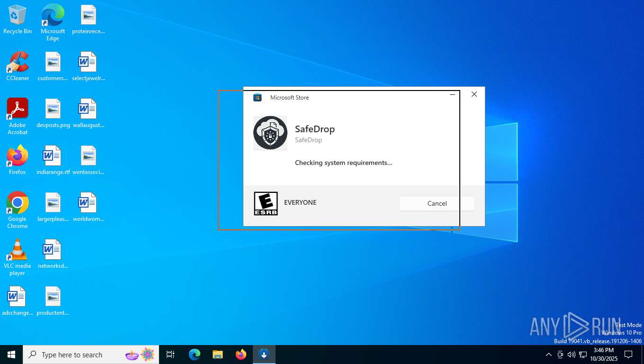Open the volume control in tray

click(x=571, y=355)
